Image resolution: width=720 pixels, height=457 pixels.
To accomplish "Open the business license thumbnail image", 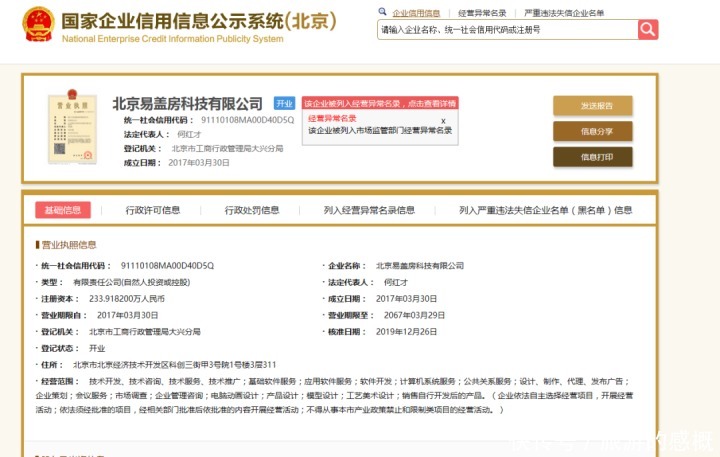I will click(72, 127).
